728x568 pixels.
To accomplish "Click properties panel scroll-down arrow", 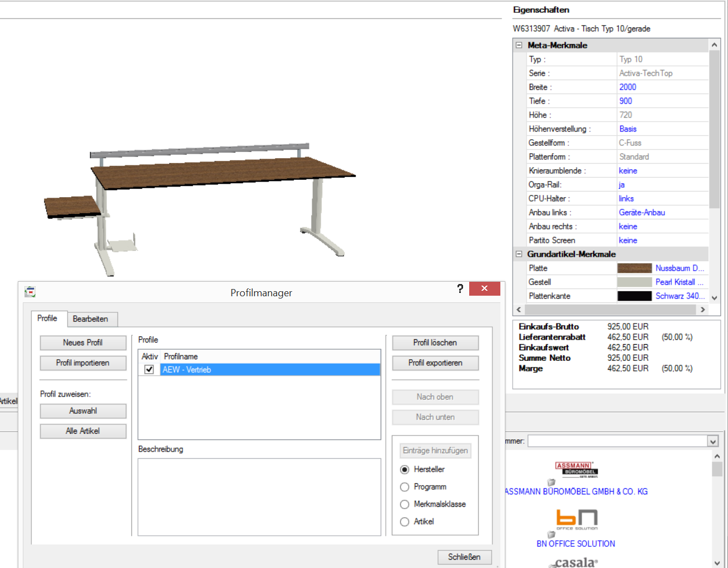I will (x=715, y=298).
